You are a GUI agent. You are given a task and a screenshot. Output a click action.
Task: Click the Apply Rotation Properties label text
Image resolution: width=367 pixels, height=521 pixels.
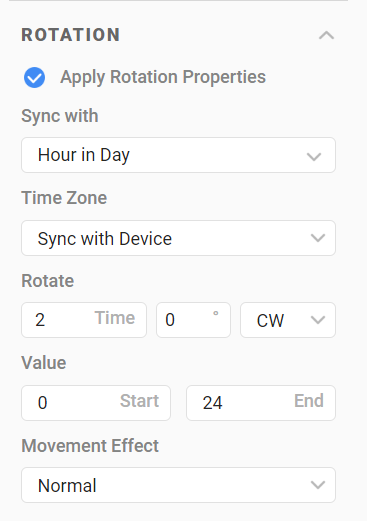(x=163, y=77)
